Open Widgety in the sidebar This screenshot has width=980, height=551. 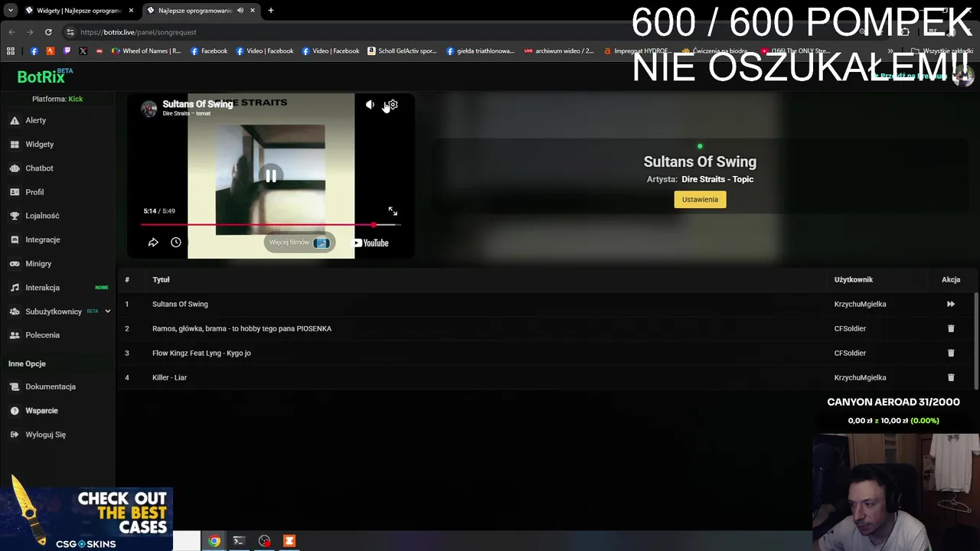click(x=39, y=144)
